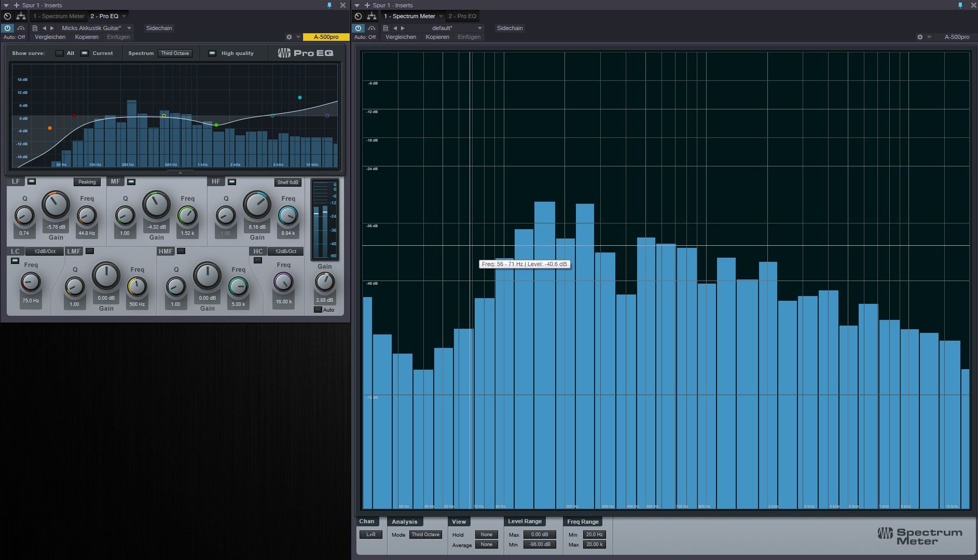The width and height of the screenshot is (978, 560).
Task: Switch to 1 - Spectrum Meter tab in Pro EQ window
Action: coord(59,16)
